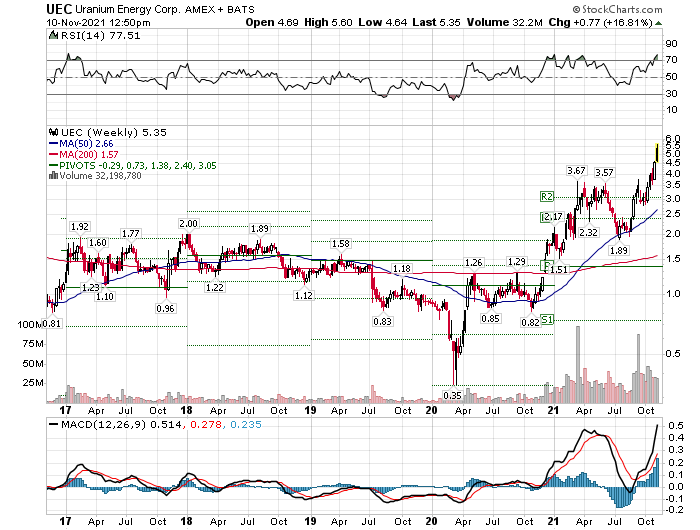Click the blue line swatch next to MA(50)

coord(53,144)
